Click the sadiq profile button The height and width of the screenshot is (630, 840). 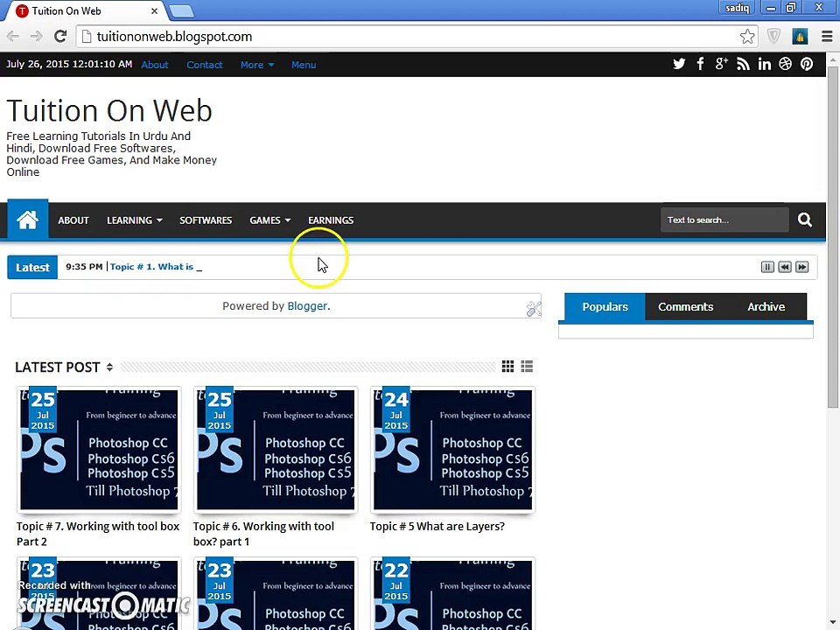tap(737, 8)
